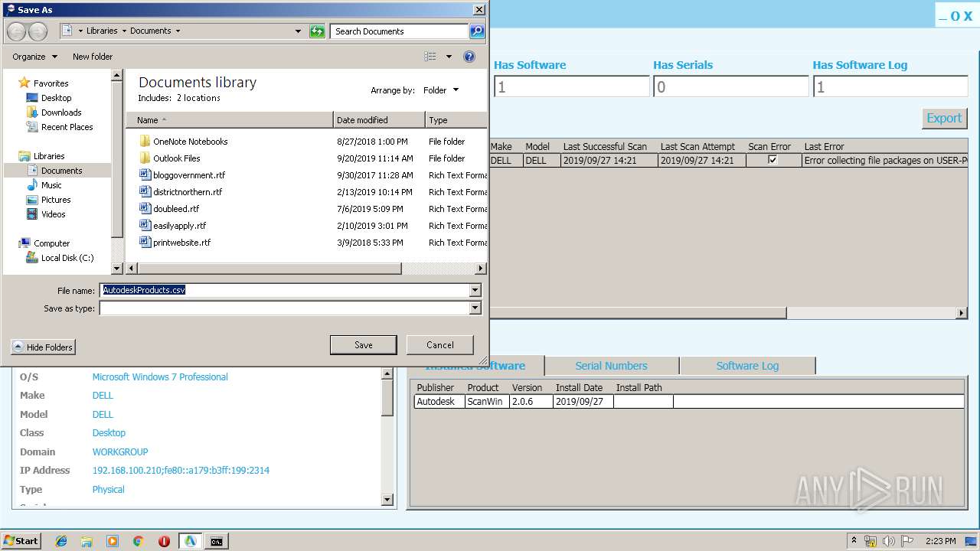Switch to the Serial Numbers tab
The height and width of the screenshot is (551, 980).
coord(611,366)
